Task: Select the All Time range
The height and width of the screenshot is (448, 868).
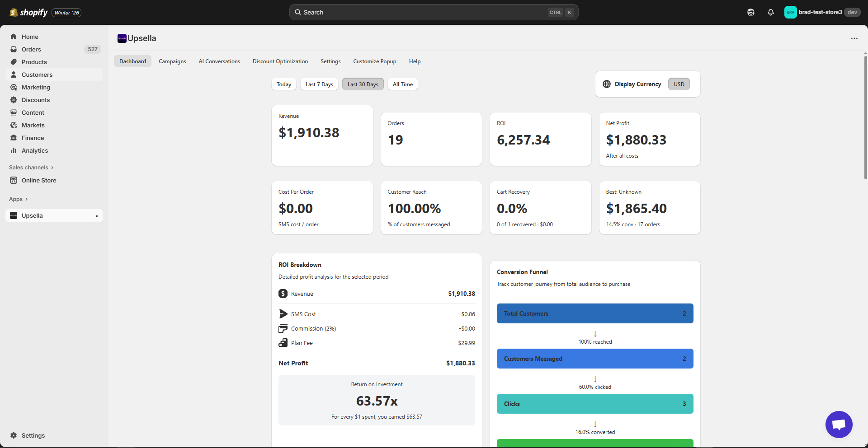Action: [403, 84]
